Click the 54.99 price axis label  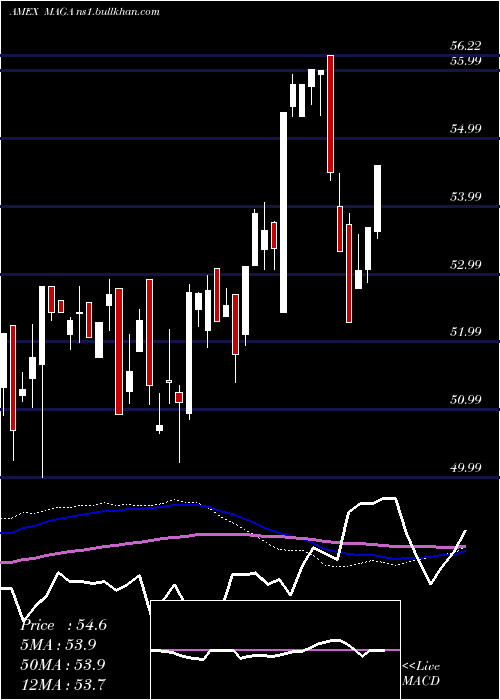[466, 129]
